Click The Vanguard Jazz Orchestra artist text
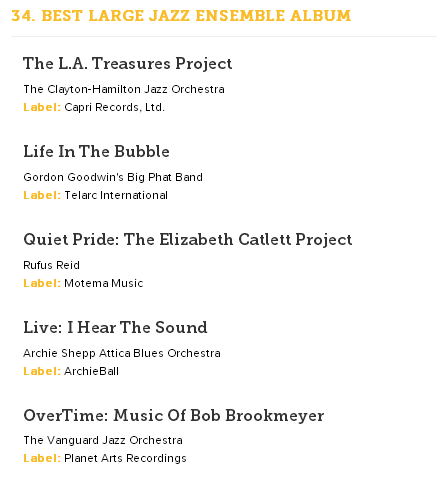The height and width of the screenshot is (486, 437). point(103,440)
